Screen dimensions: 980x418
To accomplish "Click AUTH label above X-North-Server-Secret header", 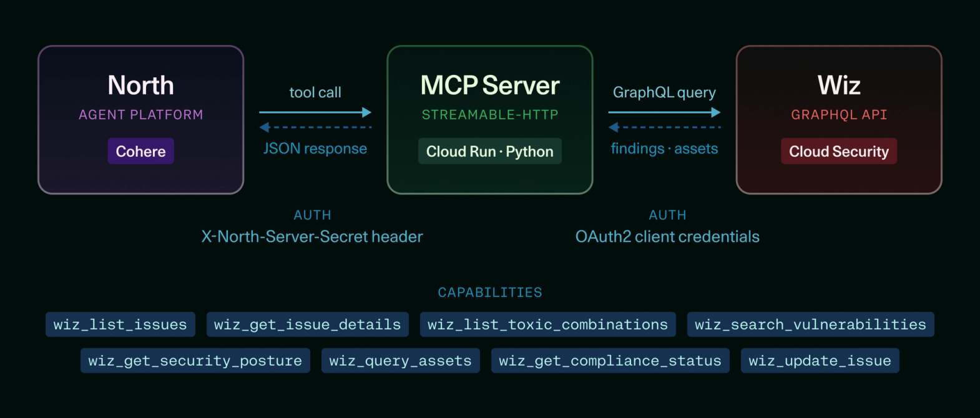I will coord(312,215).
